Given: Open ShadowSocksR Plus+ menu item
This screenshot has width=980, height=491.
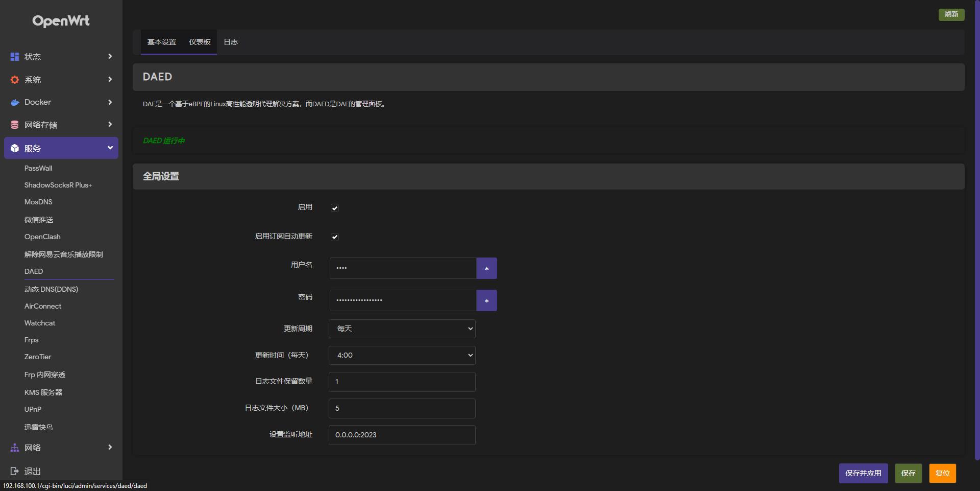Looking at the screenshot, I should coord(58,185).
